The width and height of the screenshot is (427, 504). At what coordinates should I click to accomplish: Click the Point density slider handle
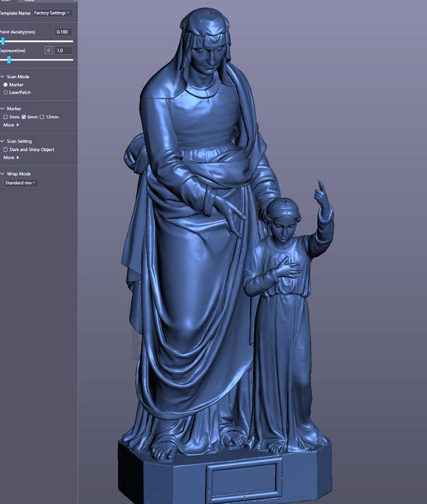click(3, 41)
